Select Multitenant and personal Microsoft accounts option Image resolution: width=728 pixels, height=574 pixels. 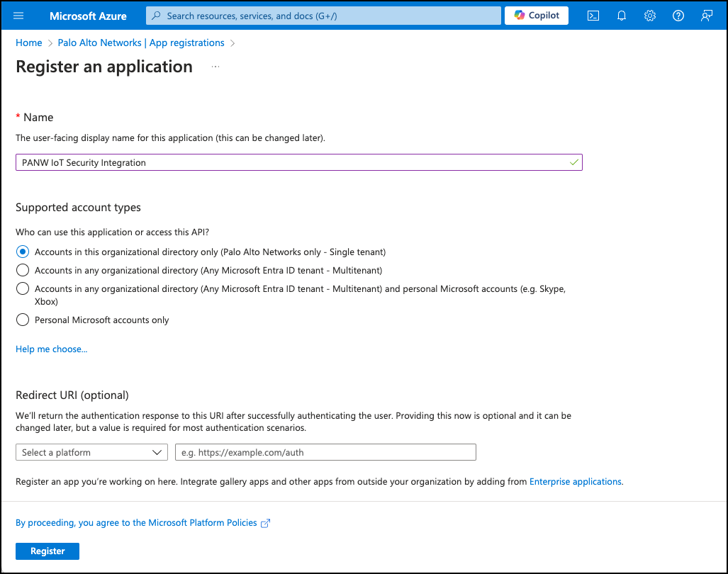(23, 288)
